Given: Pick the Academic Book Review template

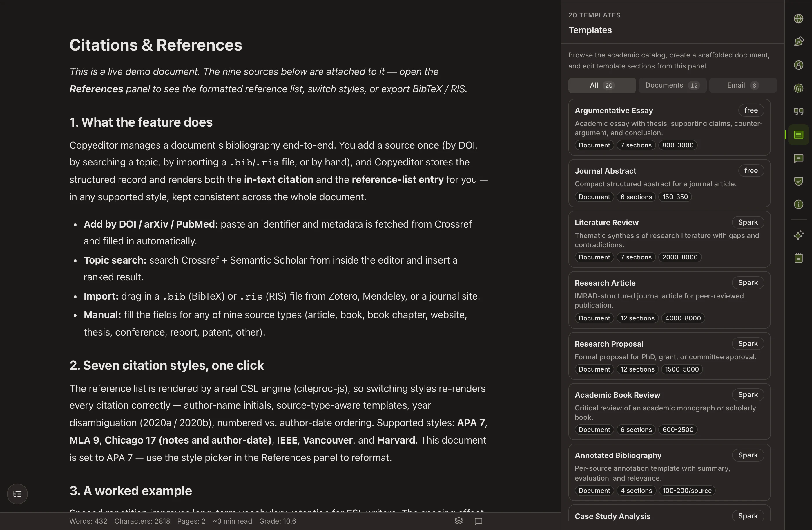Looking at the screenshot, I should coord(669,412).
